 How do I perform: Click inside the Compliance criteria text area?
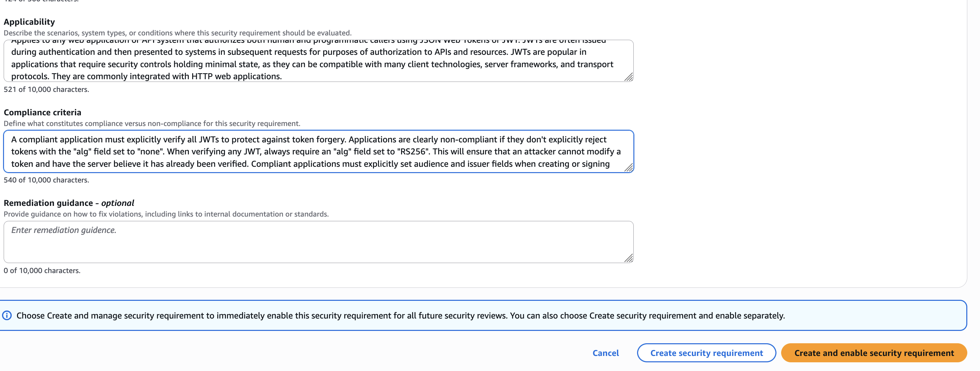coord(318,151)
